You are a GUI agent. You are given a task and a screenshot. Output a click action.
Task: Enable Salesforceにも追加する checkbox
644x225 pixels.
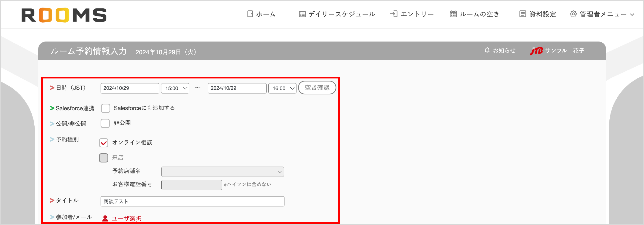point(106,108)
